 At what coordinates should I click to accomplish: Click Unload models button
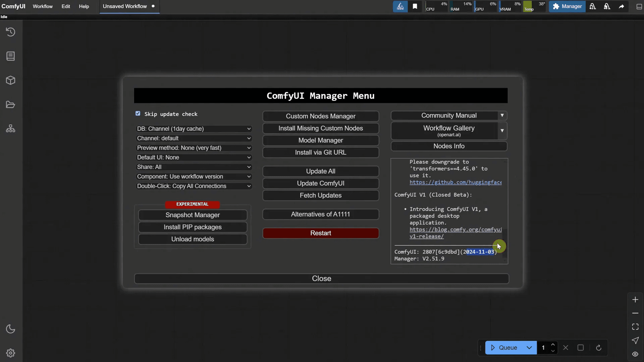(193, 239)
